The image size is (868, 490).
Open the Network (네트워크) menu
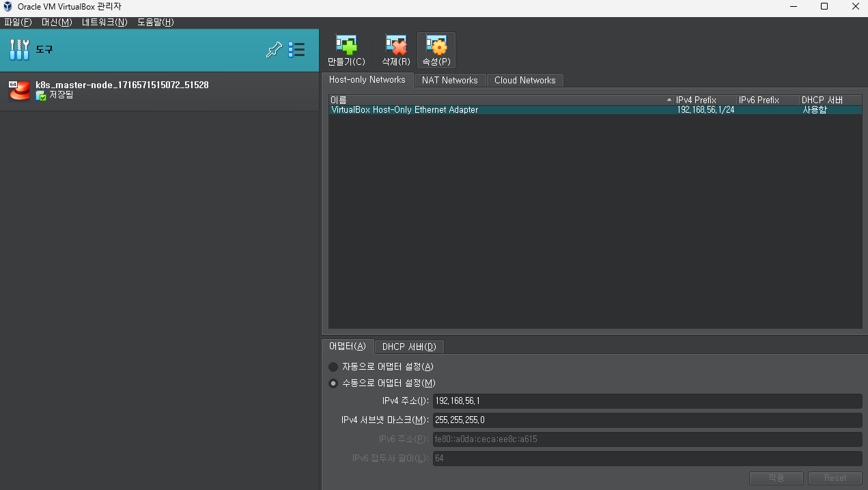click(104, 22)
